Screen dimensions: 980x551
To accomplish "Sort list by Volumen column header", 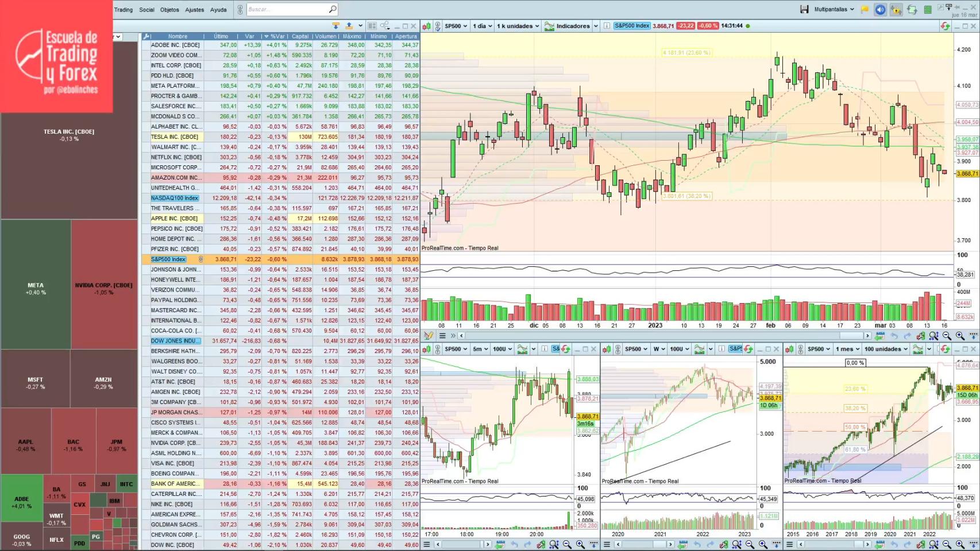I will (326, 36).
